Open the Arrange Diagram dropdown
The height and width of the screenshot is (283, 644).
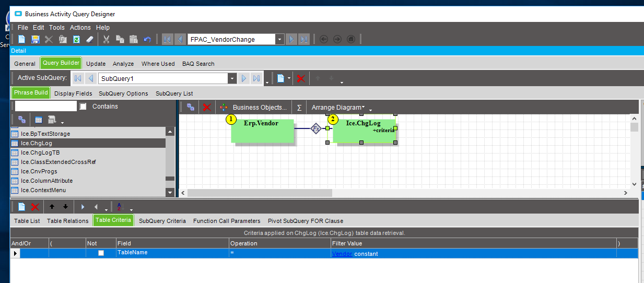click(x=338, y=107)
